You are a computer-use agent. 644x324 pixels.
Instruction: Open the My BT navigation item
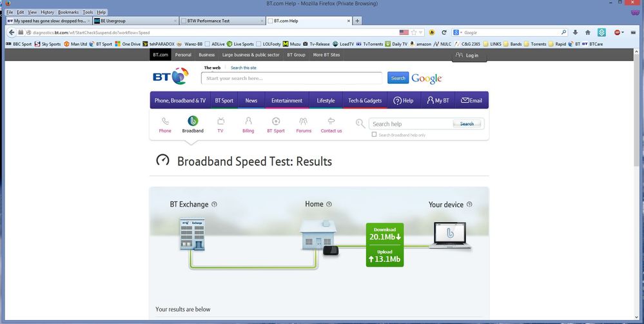click(438, 100)
